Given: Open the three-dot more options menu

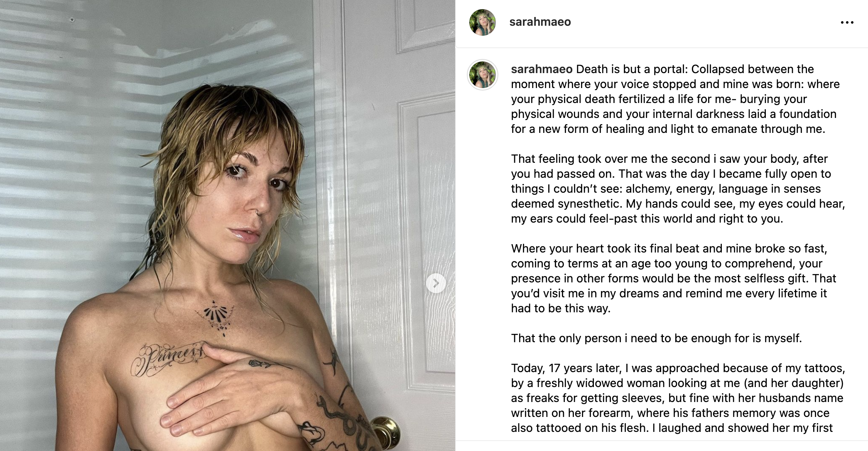Looking at the screenshot, I should (x=847, y=22).
